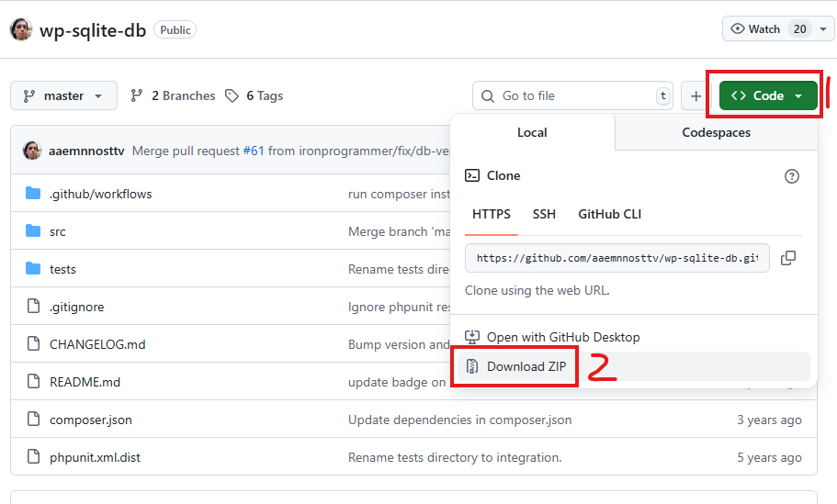Switch to the Codespaces tab
Viewport: 837px width, 504px height.
coord(716,132)
